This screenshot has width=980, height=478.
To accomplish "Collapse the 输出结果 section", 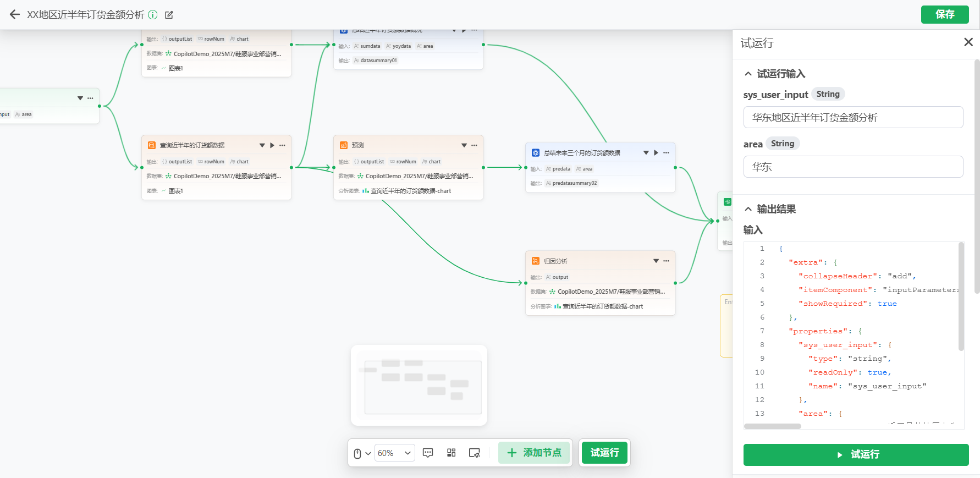I will (x=748, y=209).
